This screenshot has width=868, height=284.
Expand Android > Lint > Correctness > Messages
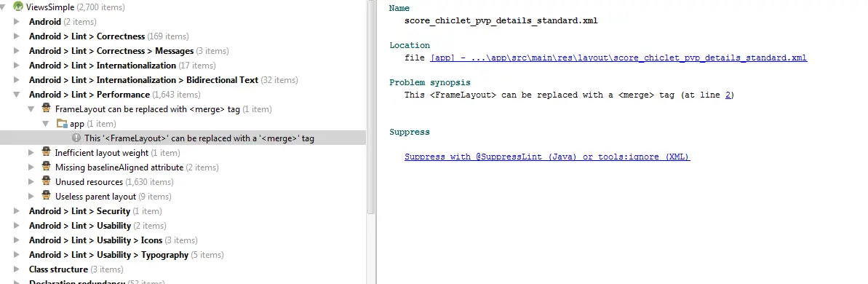(x=17, y=50)
